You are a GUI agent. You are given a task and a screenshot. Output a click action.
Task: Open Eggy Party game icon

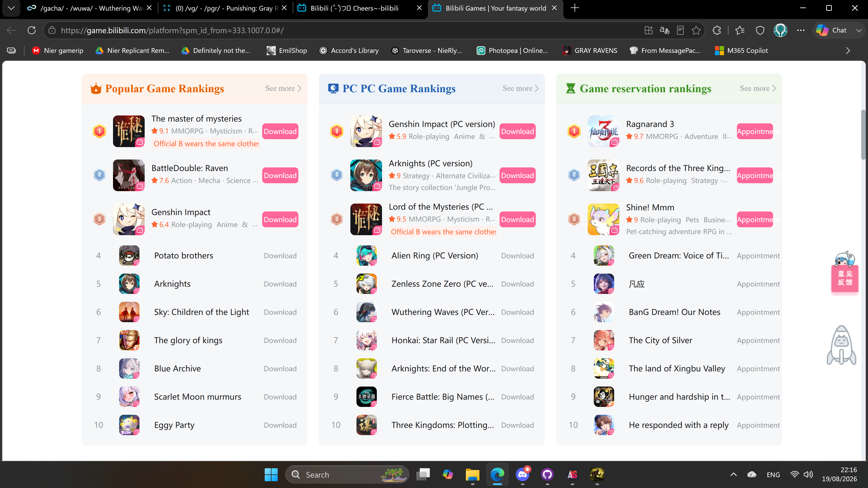pos(129,425)
